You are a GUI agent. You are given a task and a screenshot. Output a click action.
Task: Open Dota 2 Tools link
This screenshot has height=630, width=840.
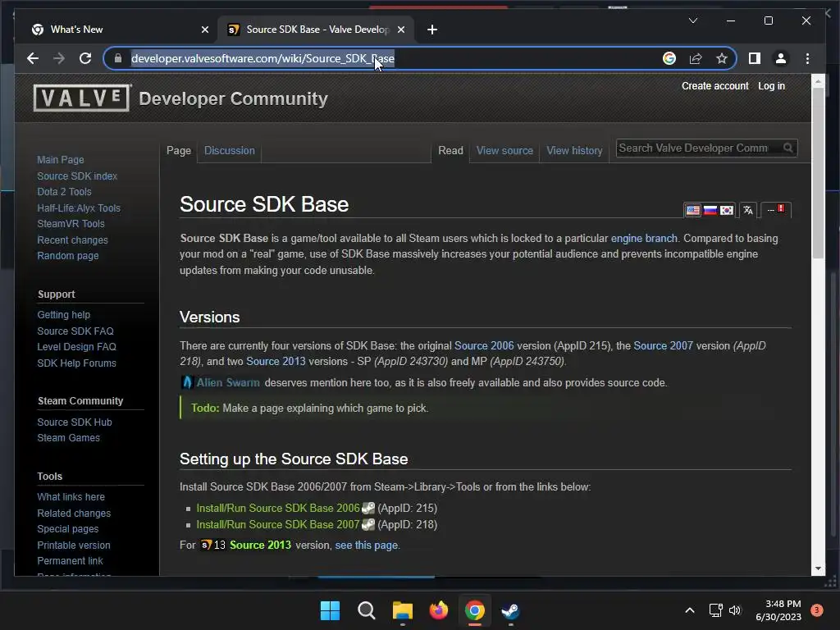[x=64, y=192]
